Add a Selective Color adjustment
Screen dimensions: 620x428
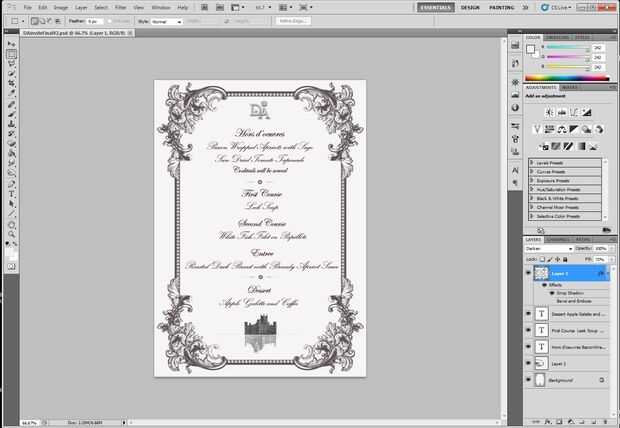coord(593,147)
